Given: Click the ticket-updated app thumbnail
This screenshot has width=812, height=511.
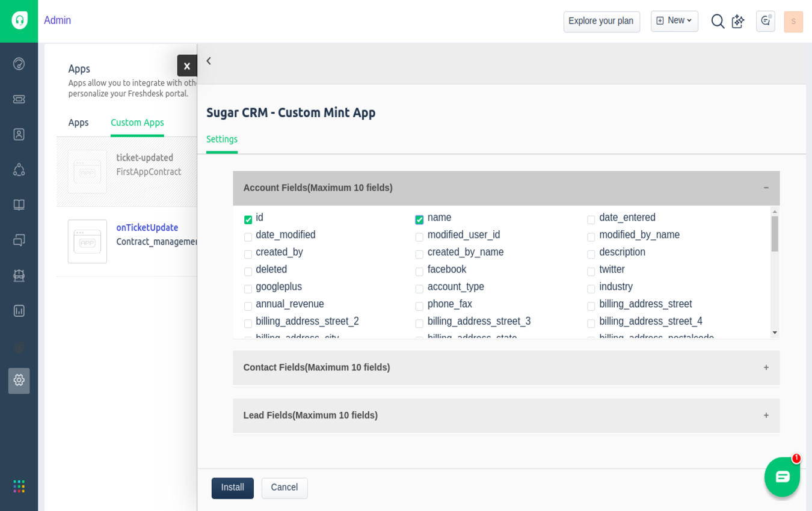Looking at the screenshot, I should click(x=87, y=172).
